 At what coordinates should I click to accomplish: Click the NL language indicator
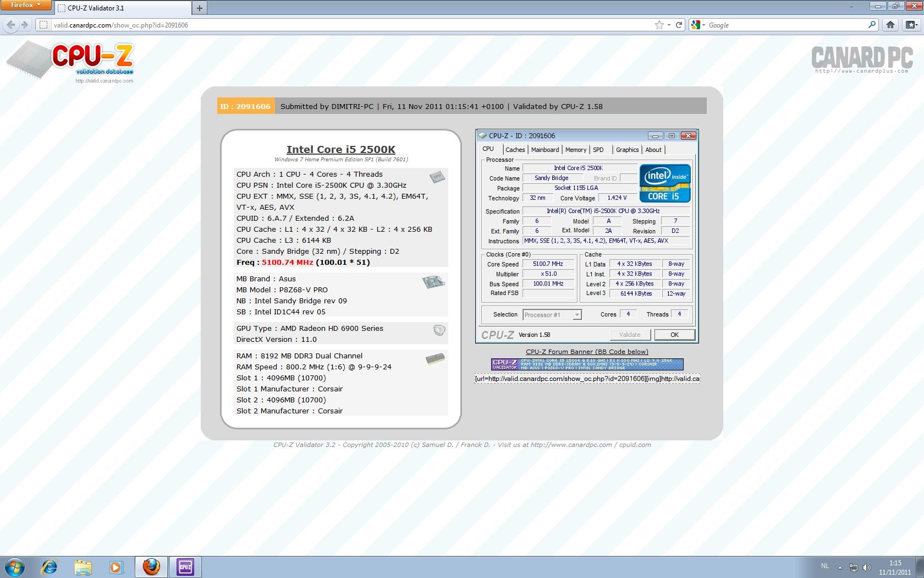click(x=824, y=566)
